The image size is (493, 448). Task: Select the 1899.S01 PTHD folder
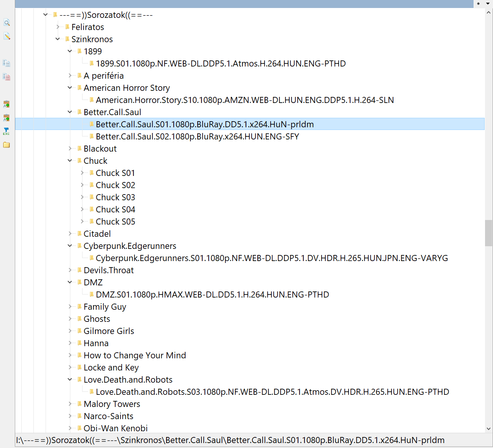coord(221,63)
